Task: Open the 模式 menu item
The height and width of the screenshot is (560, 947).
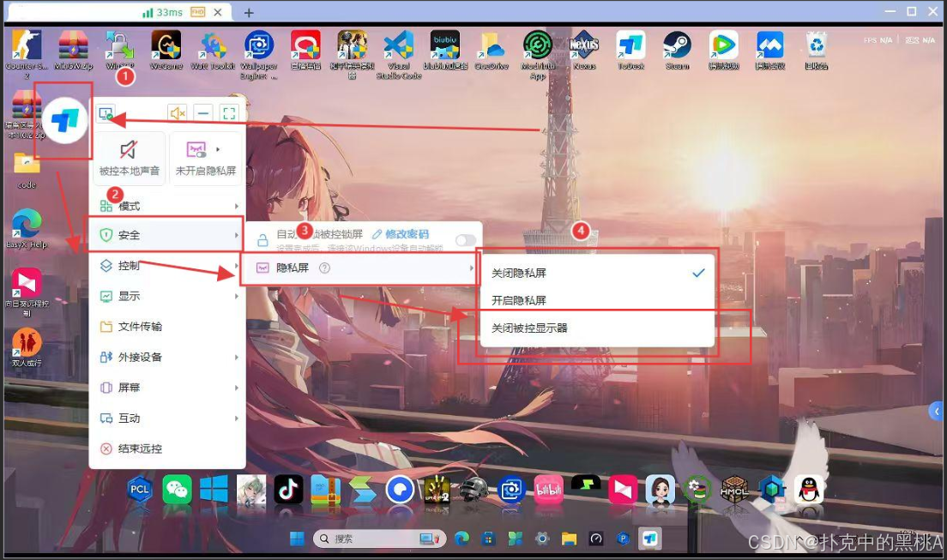Action: tap(167, 206)
